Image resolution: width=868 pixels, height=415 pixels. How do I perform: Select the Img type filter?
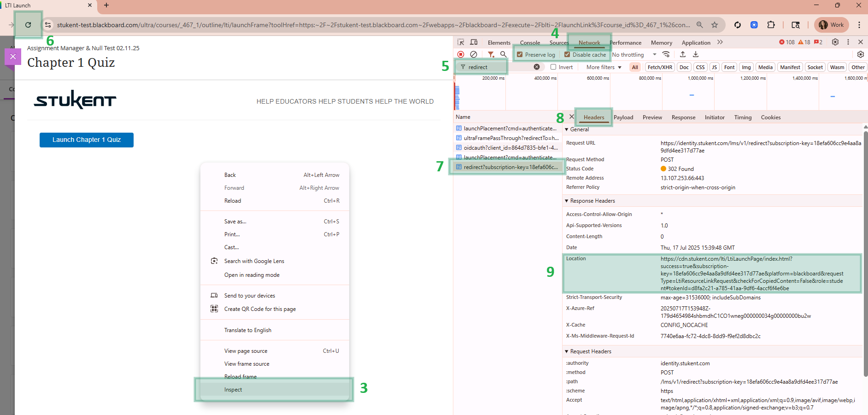(746, 67)
